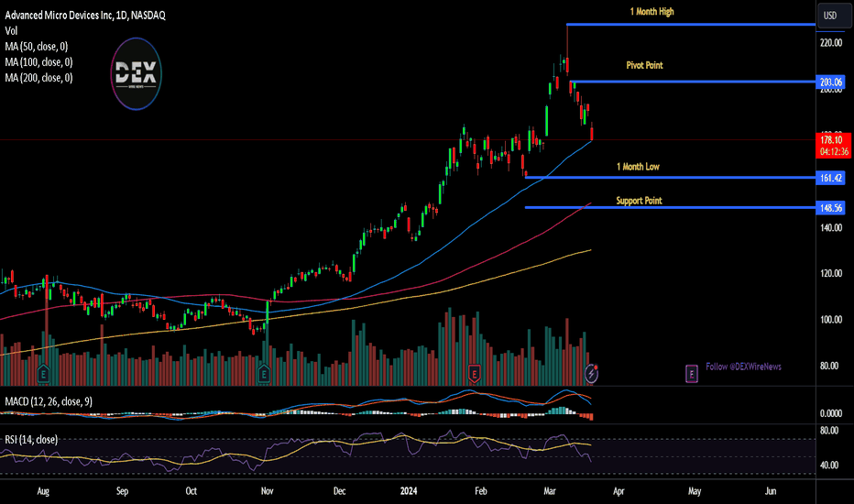Screen dimensions: 854x504
Task: Click the 04:12:36 countdown timer
Action: point(834,152)
